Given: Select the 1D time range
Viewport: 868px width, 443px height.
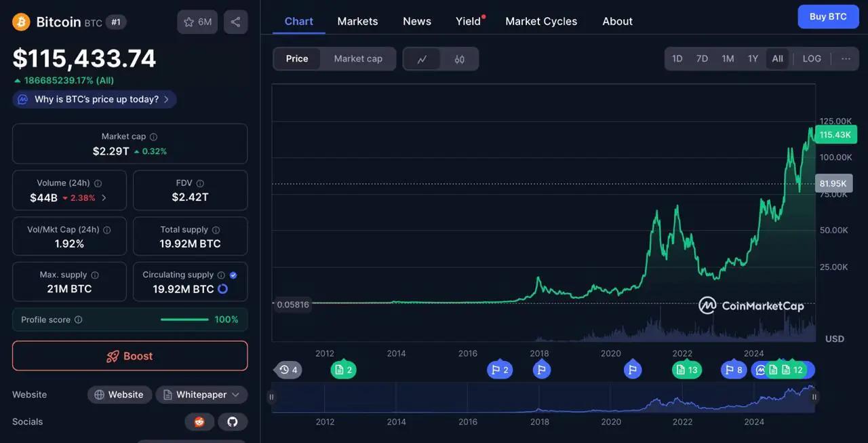Looking at the screenshot, I should coord(677,59).
